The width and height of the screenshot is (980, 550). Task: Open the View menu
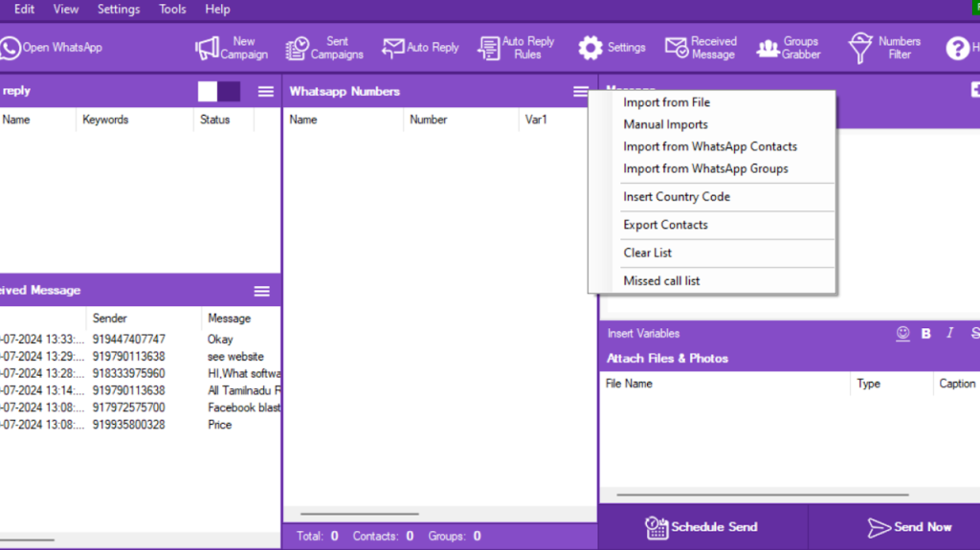[x=66, y=10]
